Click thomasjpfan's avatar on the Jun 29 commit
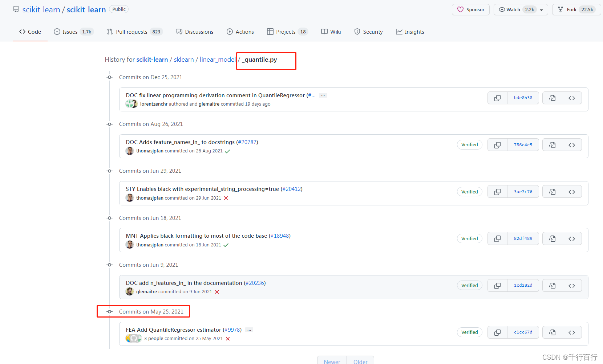This screenshot has height=364, width=603. (130, 197)
